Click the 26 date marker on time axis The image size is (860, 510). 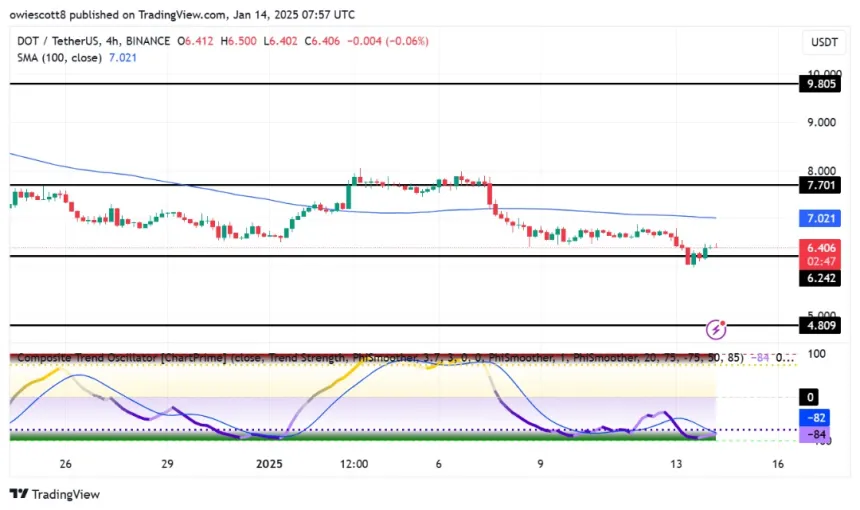tap(66, 465)
